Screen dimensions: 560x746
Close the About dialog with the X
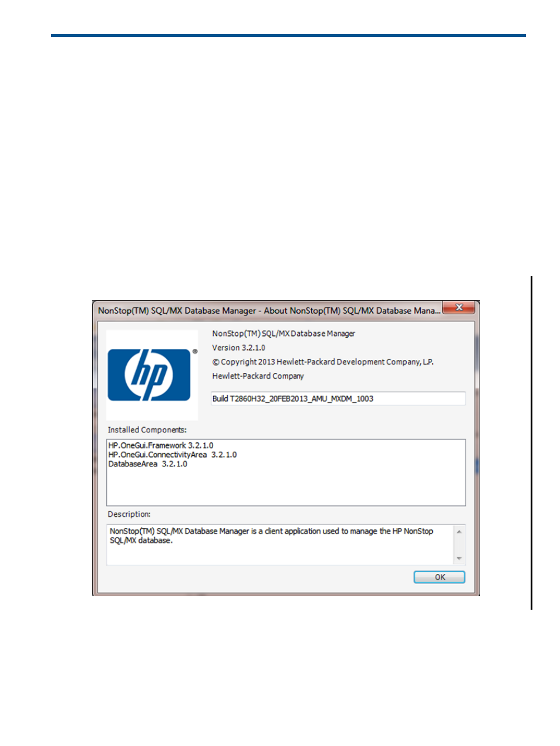(x=459, y=308)
